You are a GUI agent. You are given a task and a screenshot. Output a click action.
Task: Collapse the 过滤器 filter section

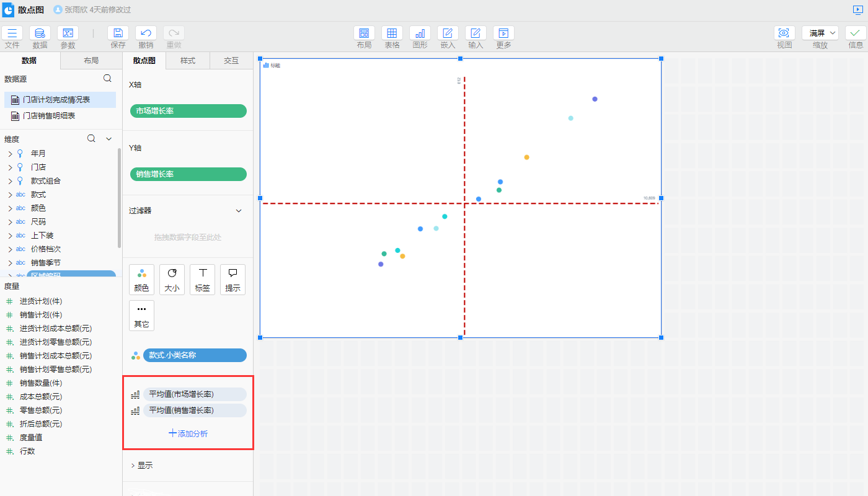tap(239, 211)
